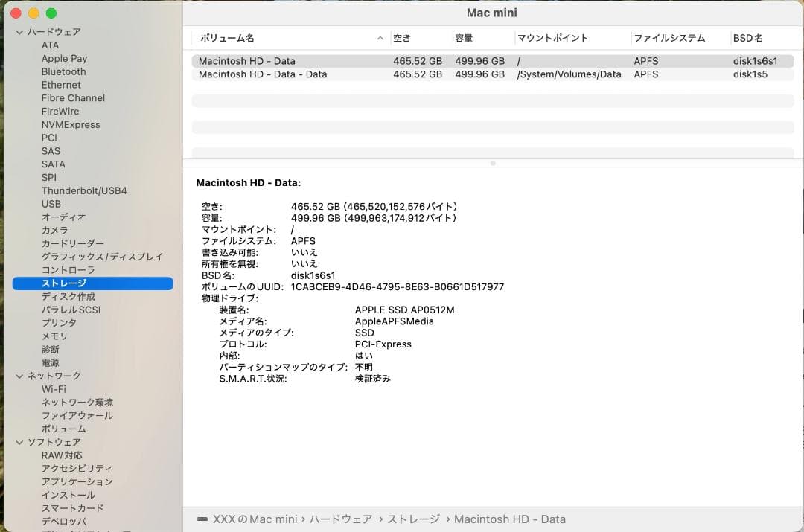
Task: Select the Macintosh HD - Data - Data row
Action: [493, 74]
